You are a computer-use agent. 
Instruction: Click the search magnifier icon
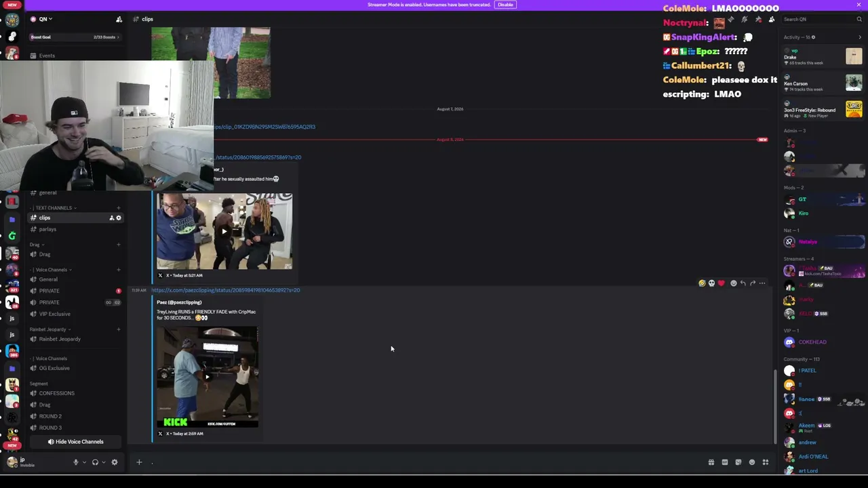pos(859,20)
